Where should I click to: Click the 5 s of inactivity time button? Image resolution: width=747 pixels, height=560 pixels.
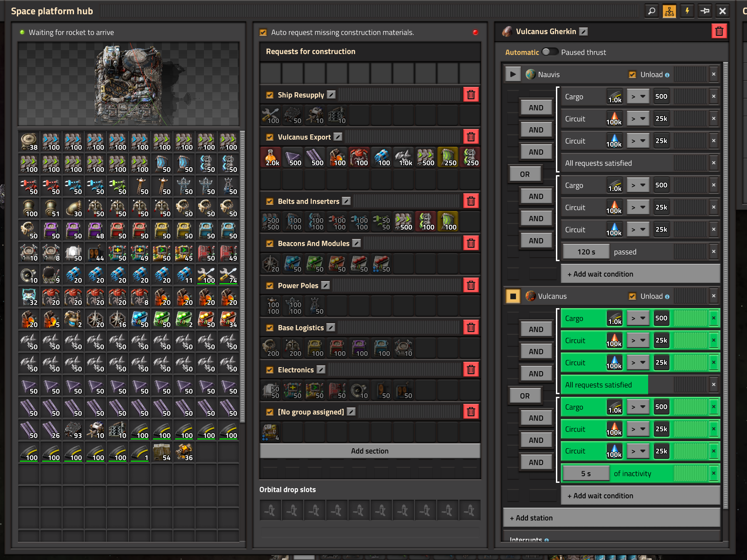click(586, 474)
